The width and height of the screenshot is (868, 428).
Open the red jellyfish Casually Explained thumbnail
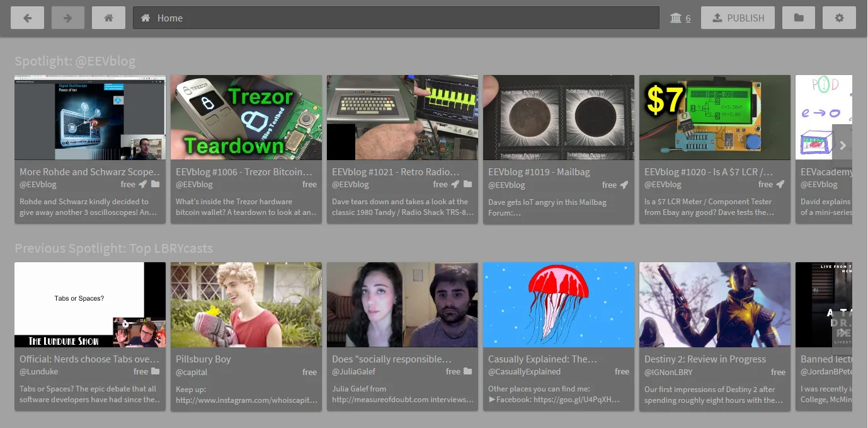coord(559,305)
